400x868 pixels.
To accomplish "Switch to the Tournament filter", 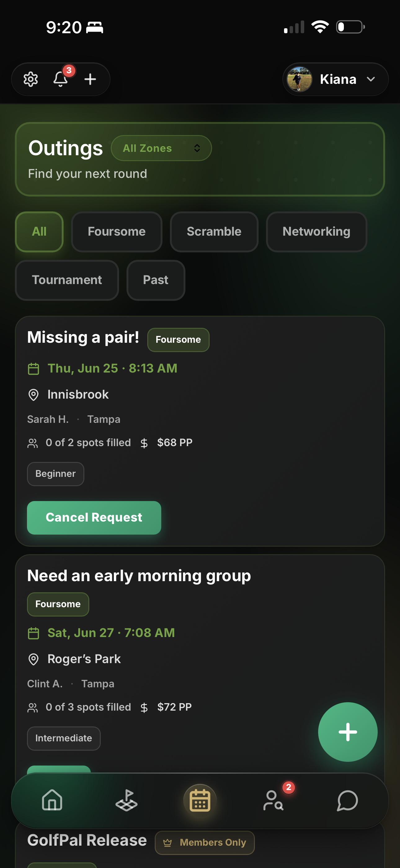I will [x=67, y=280].
